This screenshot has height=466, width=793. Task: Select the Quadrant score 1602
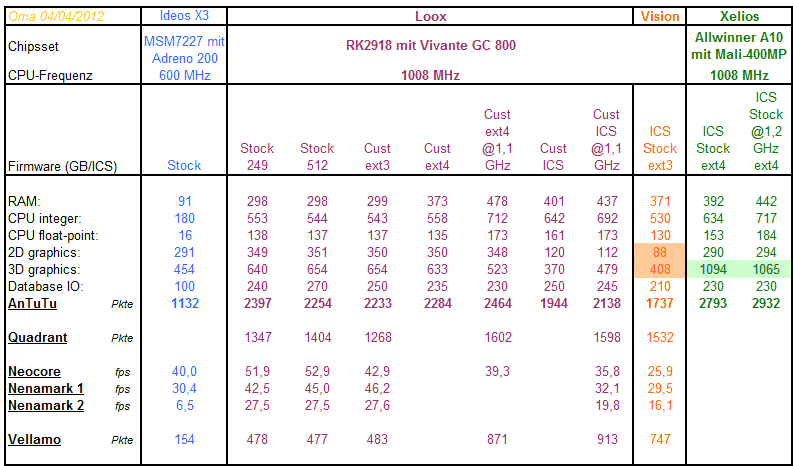coord(498,337)
